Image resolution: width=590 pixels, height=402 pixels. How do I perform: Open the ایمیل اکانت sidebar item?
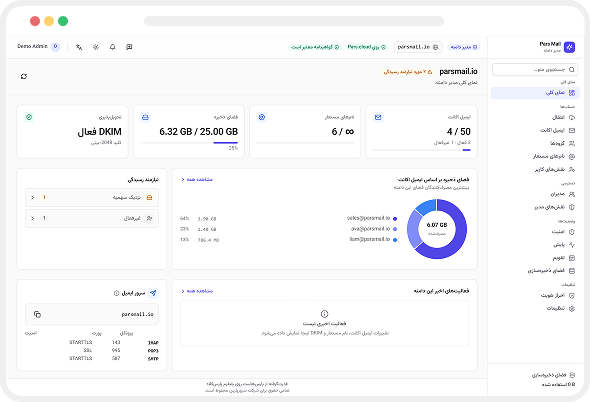tap(535, 130)
